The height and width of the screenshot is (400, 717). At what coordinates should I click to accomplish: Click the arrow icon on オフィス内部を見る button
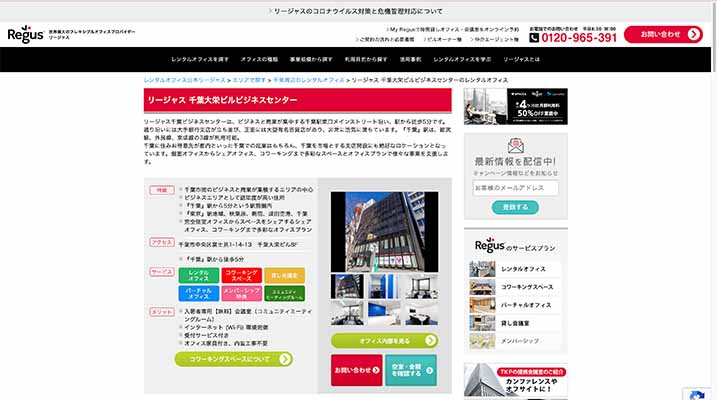(430, 341)
